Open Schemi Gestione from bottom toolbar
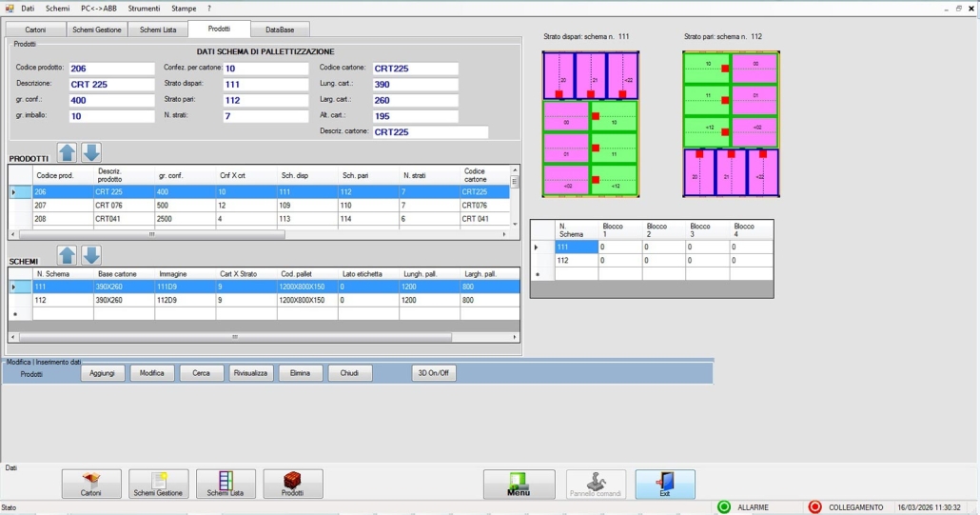This screenshot has height=515, width=980. [158, 484]
